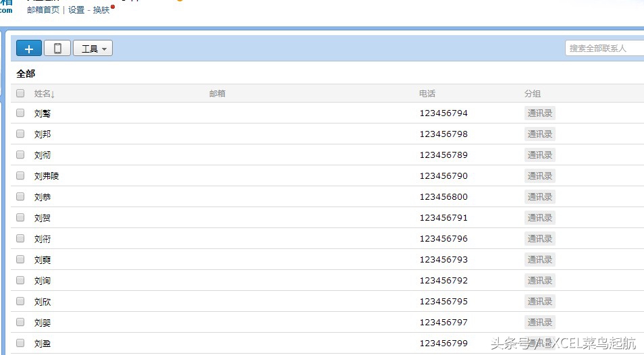644x355 pixels.
Task: Select the checkbox for 刘恭
Action: 20,196
